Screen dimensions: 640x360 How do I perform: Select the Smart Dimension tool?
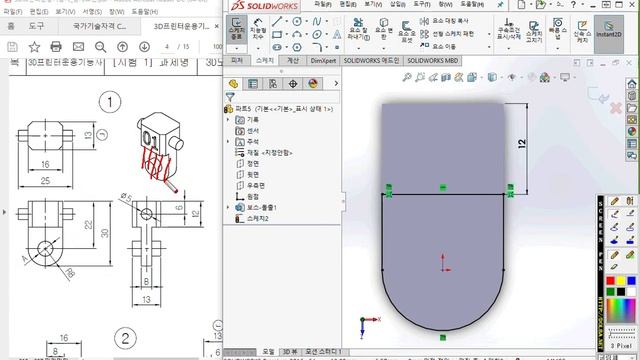[x=258, y=29]
